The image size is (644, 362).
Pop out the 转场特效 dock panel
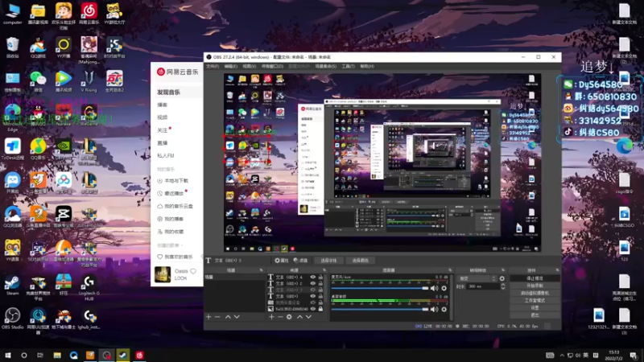[x=503, y=270]
